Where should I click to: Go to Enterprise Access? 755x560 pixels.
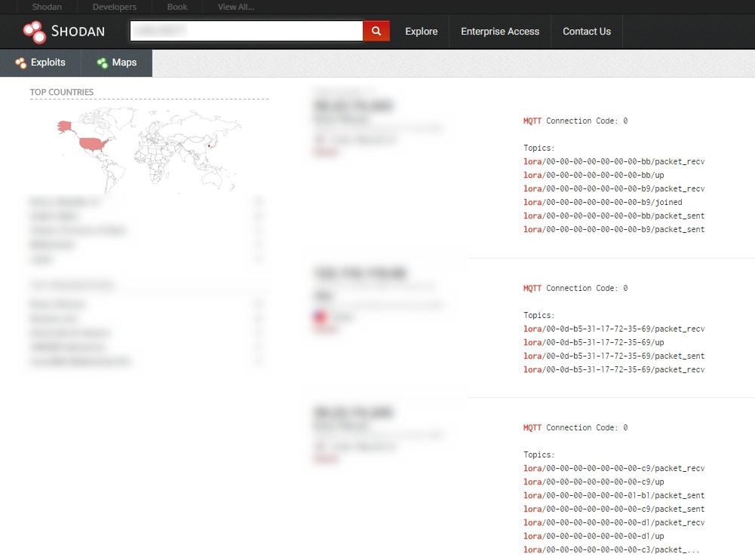pyautogui.click(x=500, y=32)
